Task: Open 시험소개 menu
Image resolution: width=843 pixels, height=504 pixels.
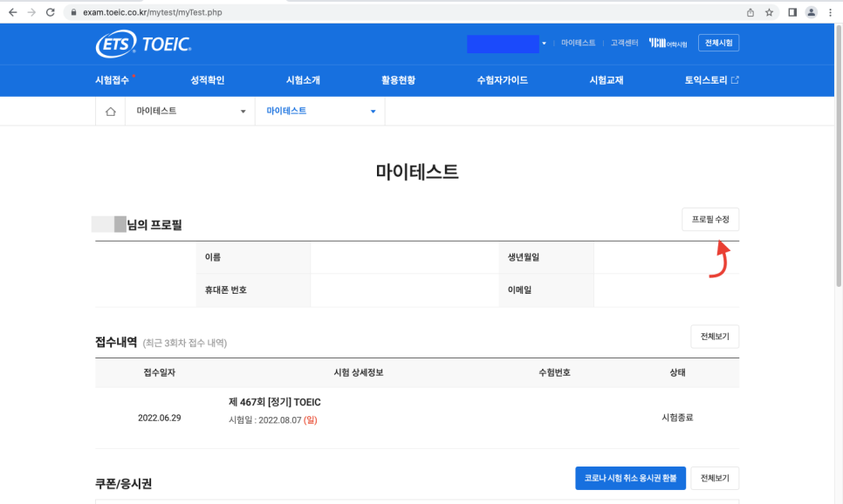Action: point(303,80)
